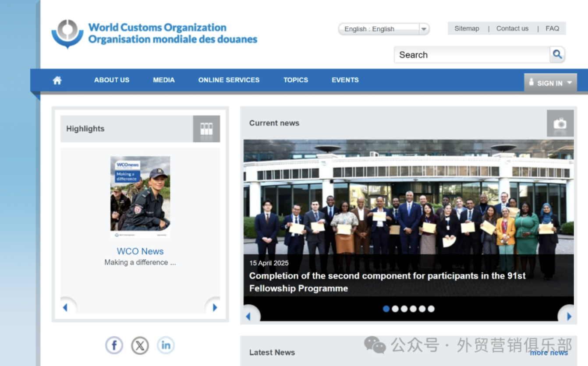Open the Topics menu
This screenshot has height=366, width=588.
[x=296, y=80]
